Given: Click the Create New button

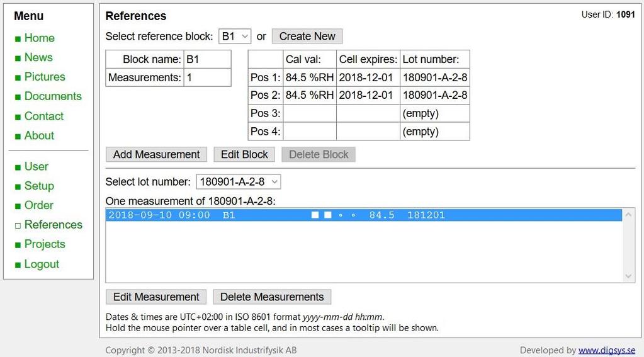Looking at the screenshot, I should tap(307, 36).
